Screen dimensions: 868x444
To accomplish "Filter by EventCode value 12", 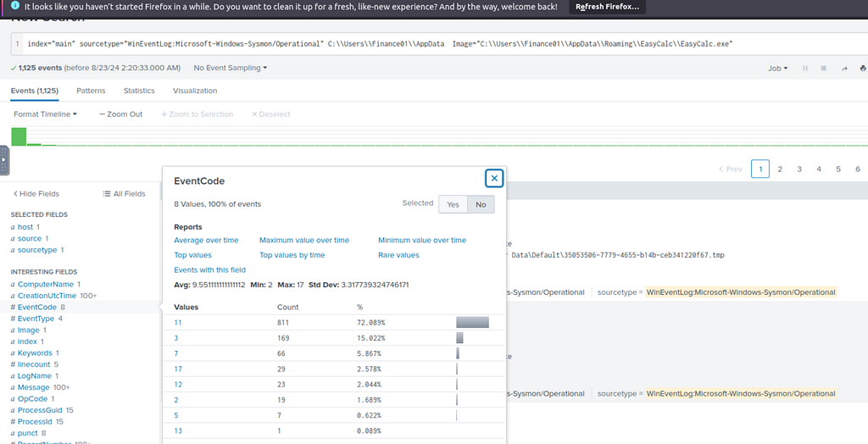I will [x=178, y=384].
